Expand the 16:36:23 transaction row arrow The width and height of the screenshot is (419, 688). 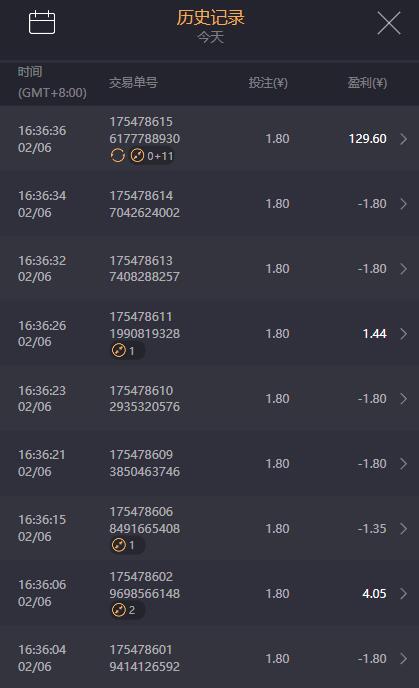pos(404,399)
